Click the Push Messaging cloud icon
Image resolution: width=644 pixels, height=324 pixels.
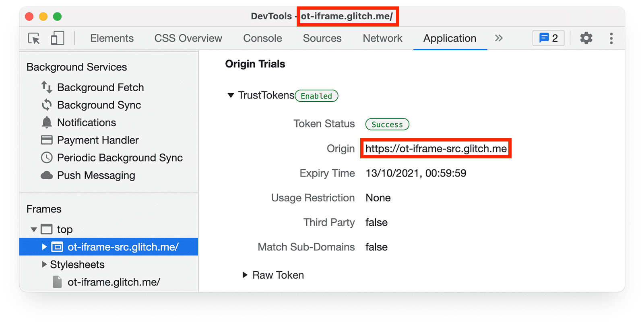pos(47,175)
